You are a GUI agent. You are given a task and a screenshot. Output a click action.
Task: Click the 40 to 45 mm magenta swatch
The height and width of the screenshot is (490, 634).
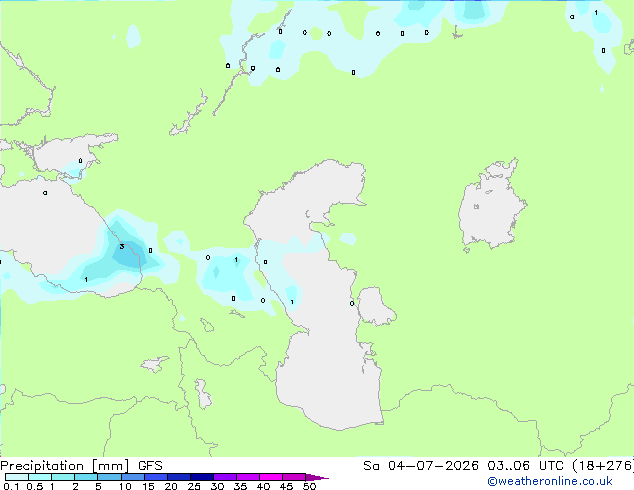click(x=271, y=477)
